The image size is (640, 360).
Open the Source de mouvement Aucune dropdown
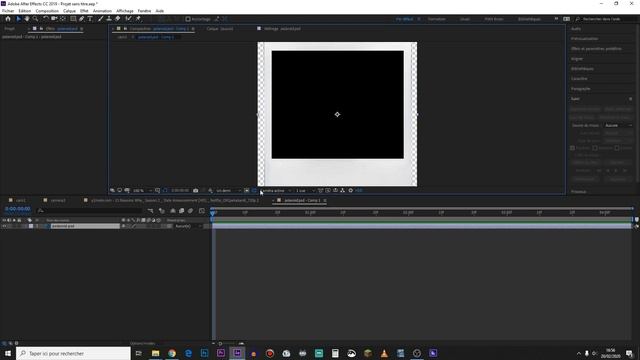tap(618, 125)
